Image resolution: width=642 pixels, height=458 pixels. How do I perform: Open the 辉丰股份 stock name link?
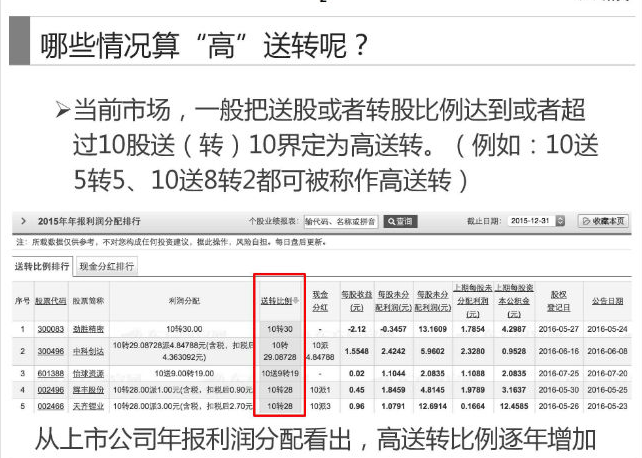[88, 390]
